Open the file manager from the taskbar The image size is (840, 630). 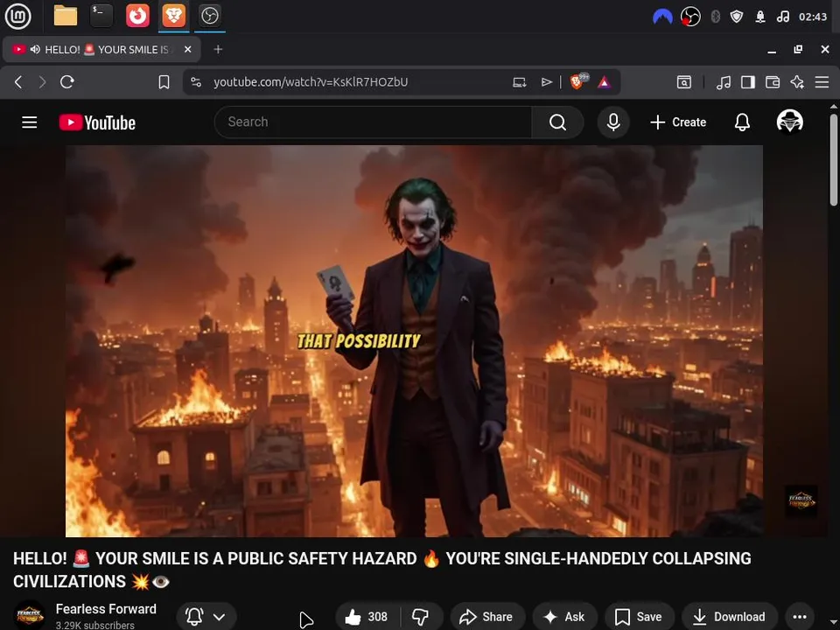click(x=66, y=16)
